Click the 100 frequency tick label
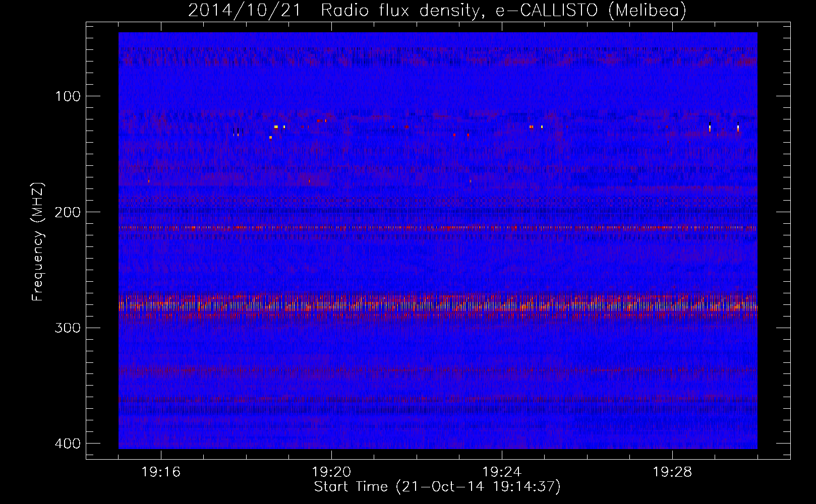 68,96
